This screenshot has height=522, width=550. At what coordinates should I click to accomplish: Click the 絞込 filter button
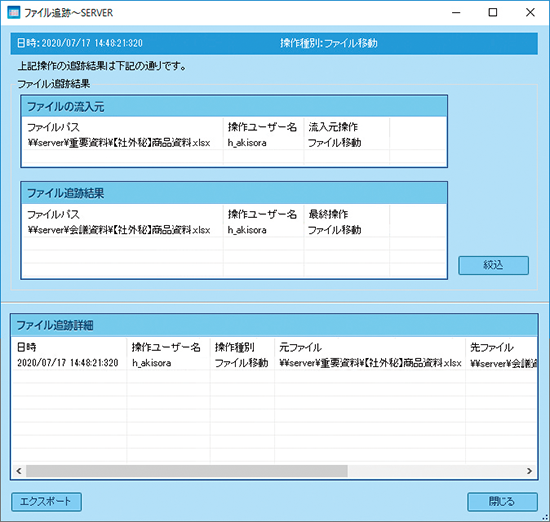(x=493, y=265)
